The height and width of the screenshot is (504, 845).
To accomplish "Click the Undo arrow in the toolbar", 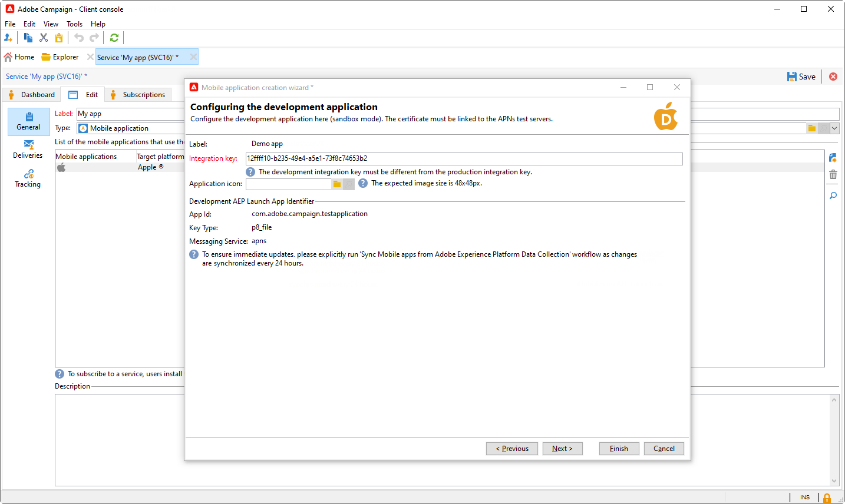I will coord(79,38).
